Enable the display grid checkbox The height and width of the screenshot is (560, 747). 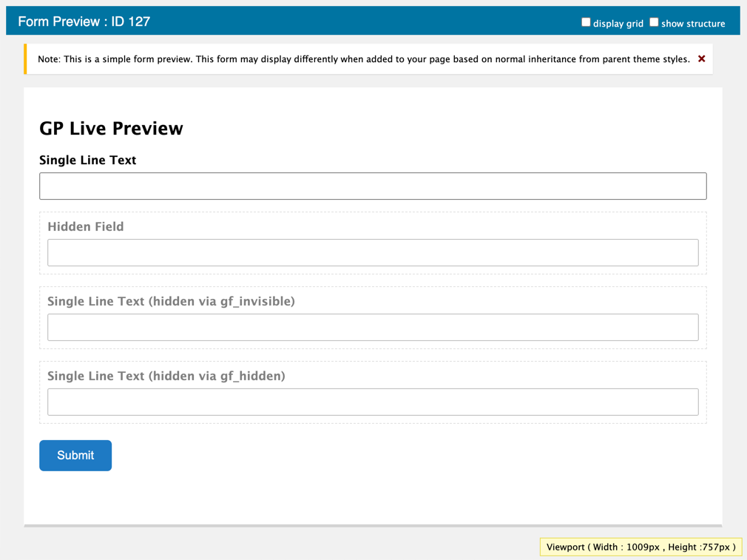[586, 22]
